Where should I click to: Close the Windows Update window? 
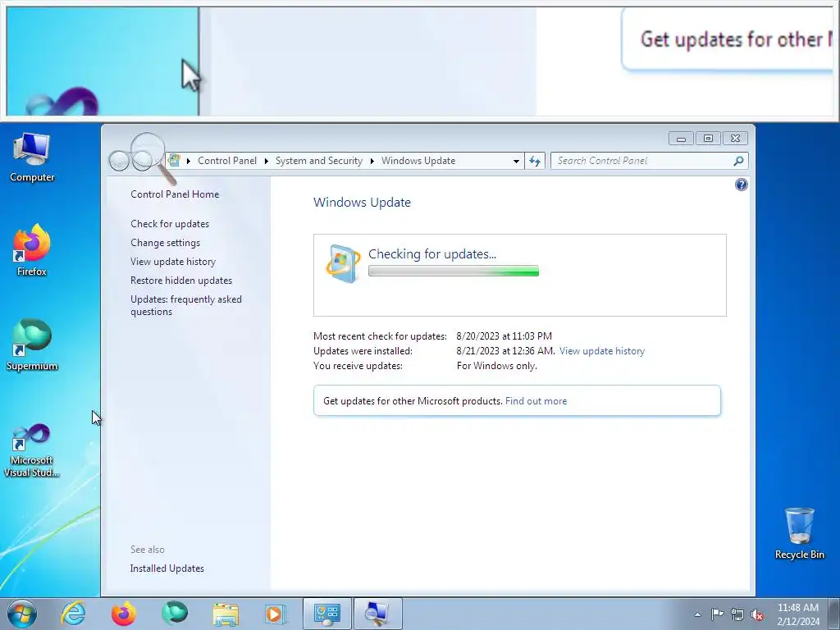pyautogui.click(x=735, y=139)
